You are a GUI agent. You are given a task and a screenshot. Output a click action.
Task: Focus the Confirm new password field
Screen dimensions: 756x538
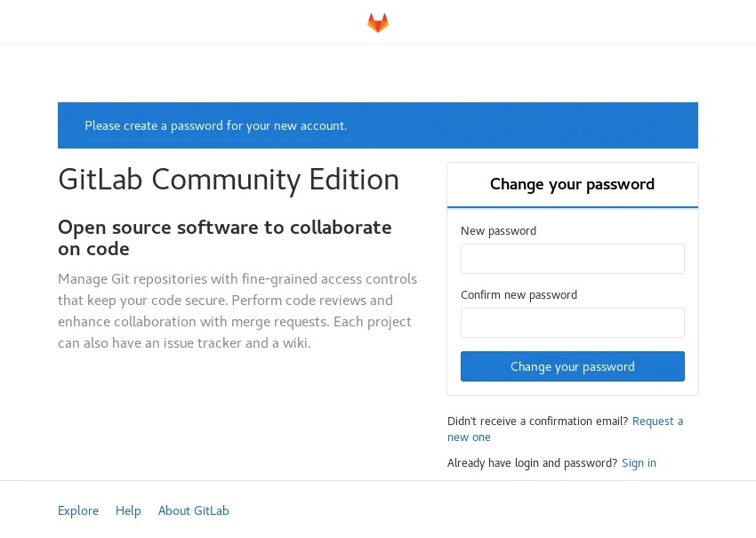[x=572, y=323]
